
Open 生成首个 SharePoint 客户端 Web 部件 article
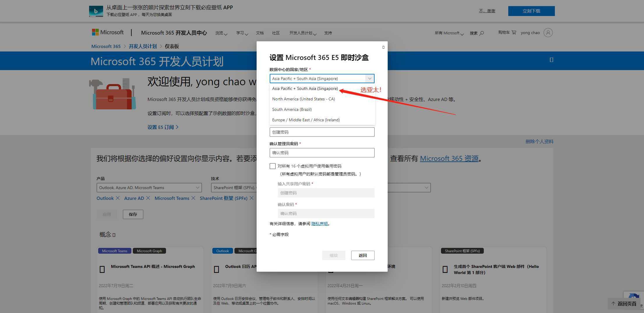(x=496, y=269)
